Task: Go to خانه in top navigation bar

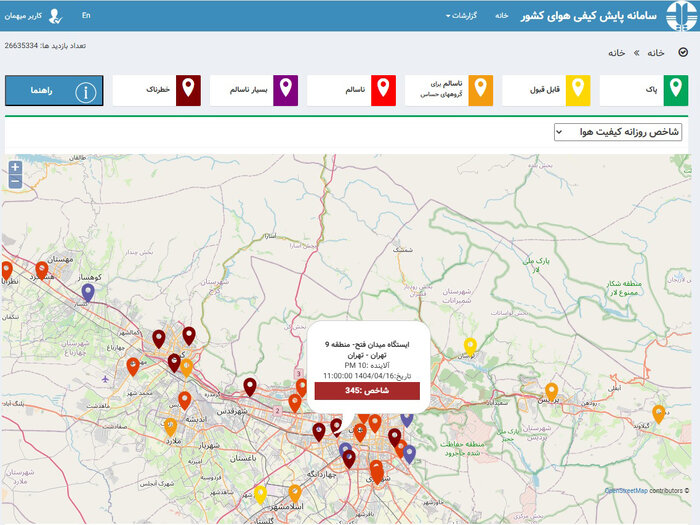Action: (x=502, y=16)
